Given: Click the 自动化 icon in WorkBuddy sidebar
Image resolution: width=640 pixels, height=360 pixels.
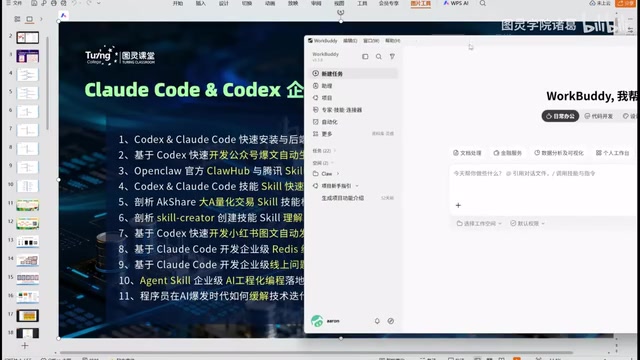Looking at the screenshot, I should click(316, 122).
